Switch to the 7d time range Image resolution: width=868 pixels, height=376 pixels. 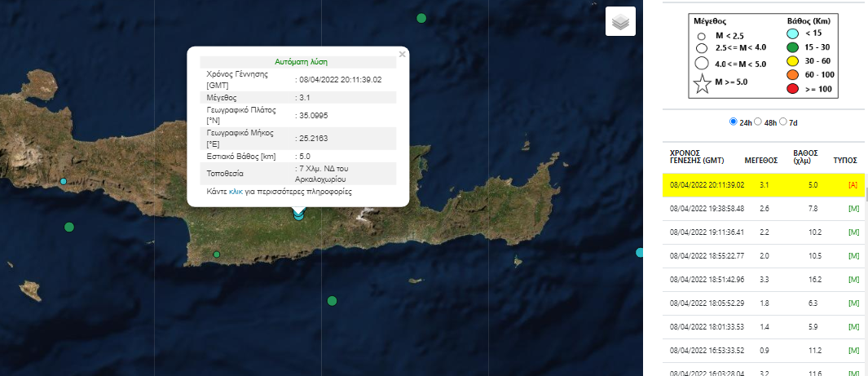pos(783,122)
